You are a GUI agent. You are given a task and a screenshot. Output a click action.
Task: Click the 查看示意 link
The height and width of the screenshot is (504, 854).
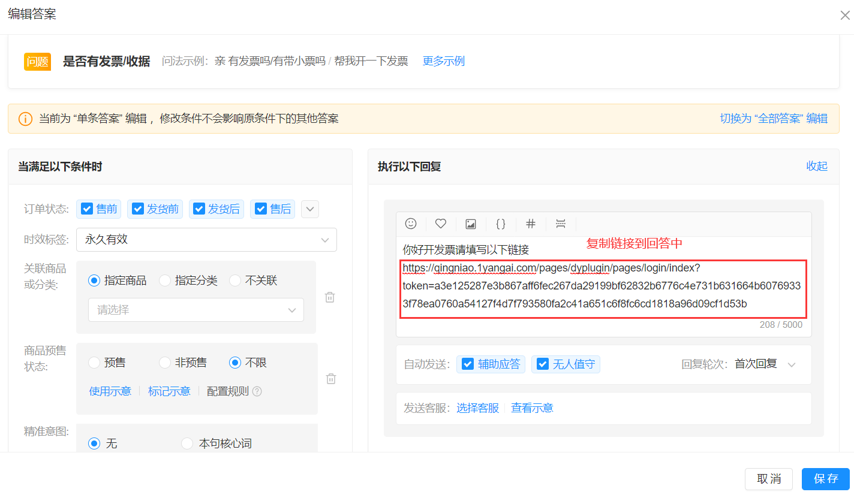[533, 408]
